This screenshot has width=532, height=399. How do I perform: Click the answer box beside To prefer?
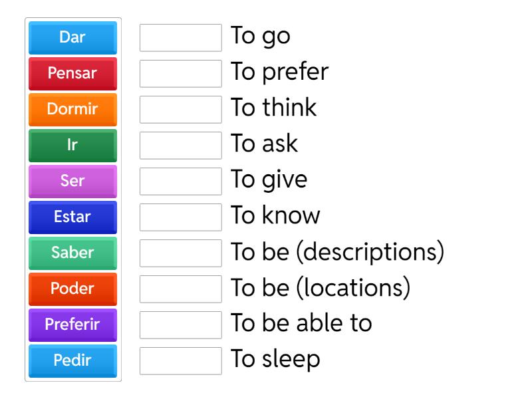pyautogui.click(x=180, y=74)
